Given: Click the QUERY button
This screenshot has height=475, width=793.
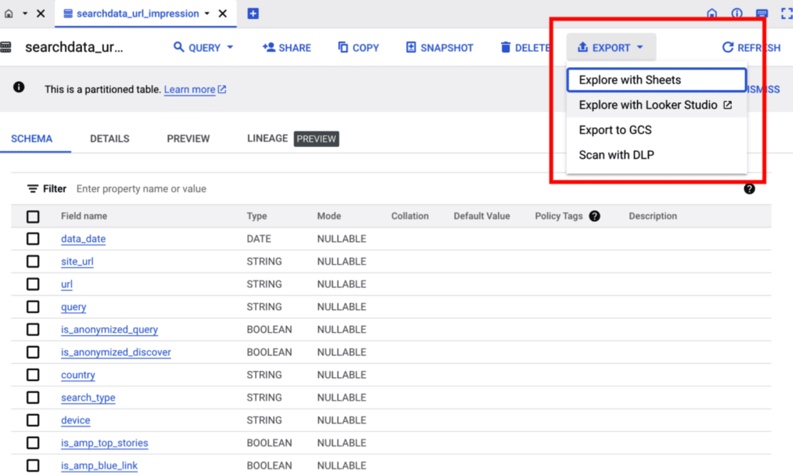Looking at the screenshot, I should pos(197,48).
